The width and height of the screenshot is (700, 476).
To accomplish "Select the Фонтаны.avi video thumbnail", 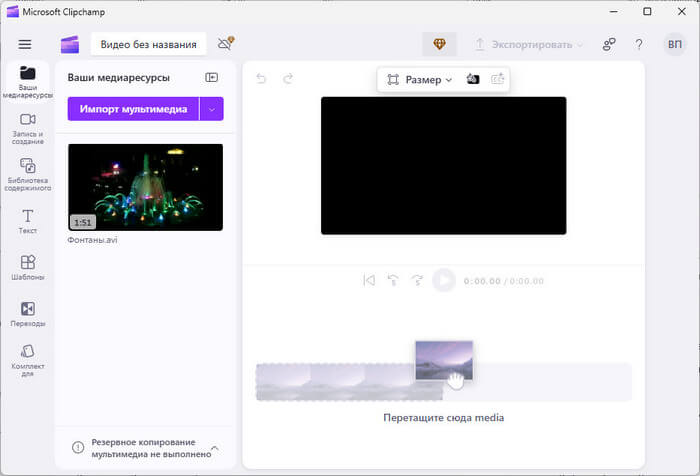I will 145,187.
